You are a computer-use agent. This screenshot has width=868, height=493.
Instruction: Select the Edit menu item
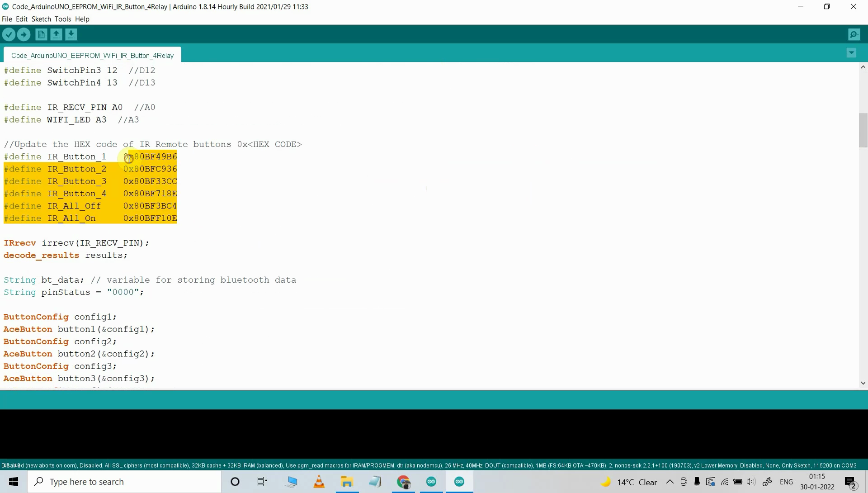pos(21,19)
